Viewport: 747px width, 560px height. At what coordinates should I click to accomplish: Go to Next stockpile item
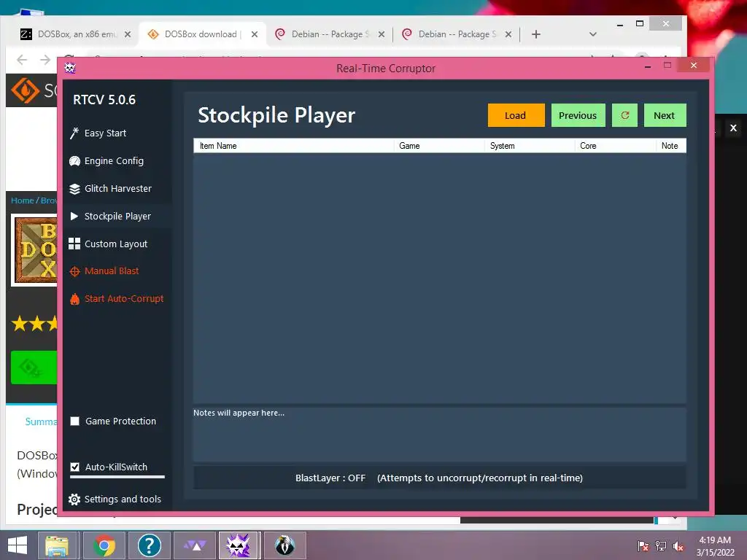click(665, 115)
